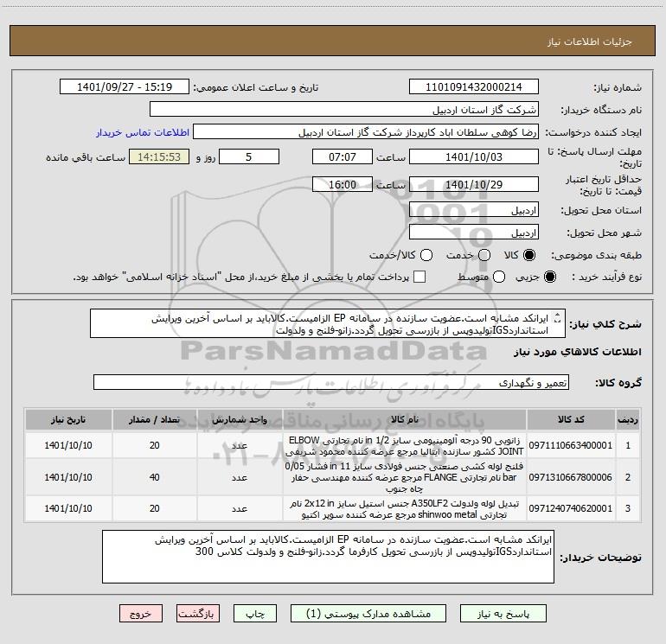Toggle the اسناد خزانه اسلامی payment checkbox
Viewport: 666px width, 644px height.
[x=419, y=277]
